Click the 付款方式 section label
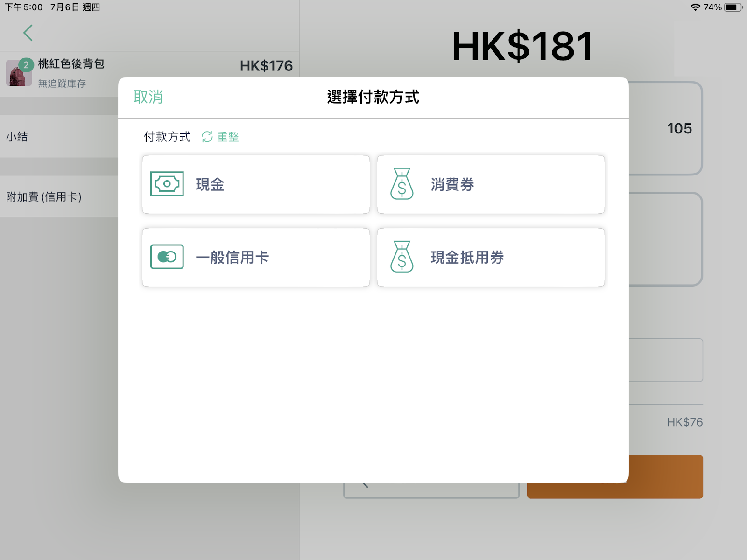Viewport: 747px width, 560px height. [167, 137]
